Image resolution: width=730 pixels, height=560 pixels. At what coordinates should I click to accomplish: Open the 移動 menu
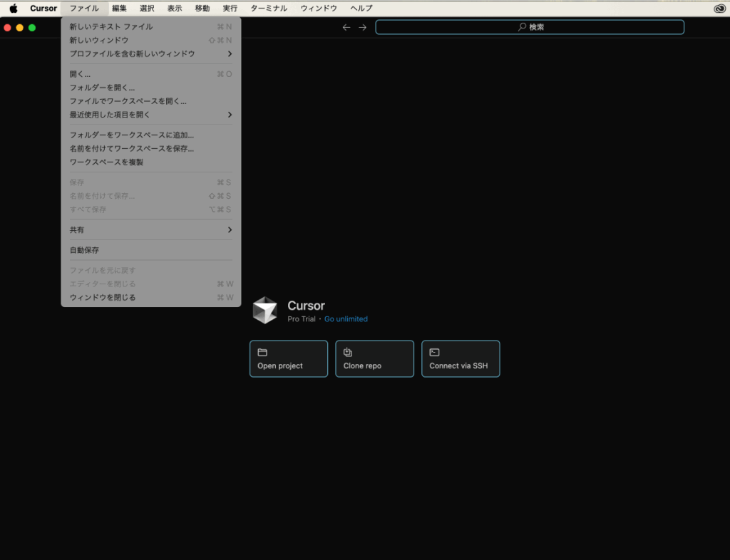point(202,9)
